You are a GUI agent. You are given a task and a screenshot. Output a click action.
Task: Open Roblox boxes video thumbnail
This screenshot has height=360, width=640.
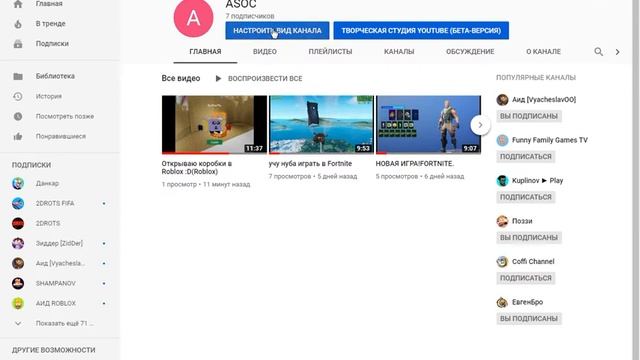coord(214,125)
